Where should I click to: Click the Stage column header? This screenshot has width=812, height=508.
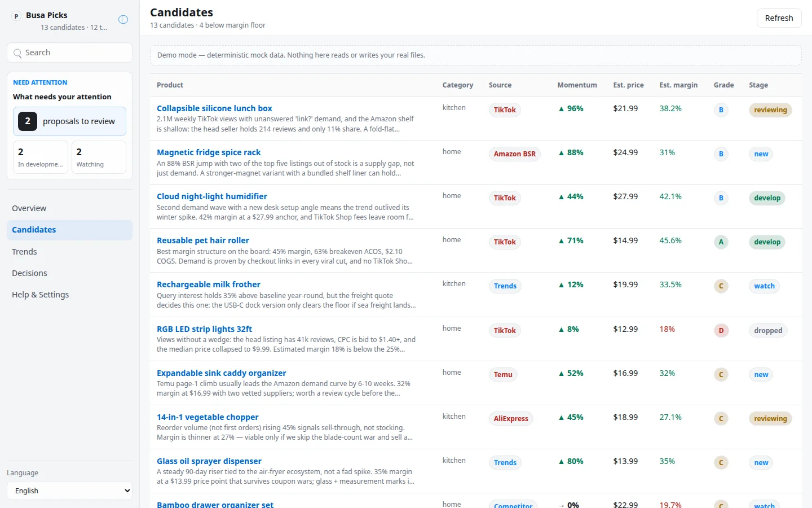758,85
